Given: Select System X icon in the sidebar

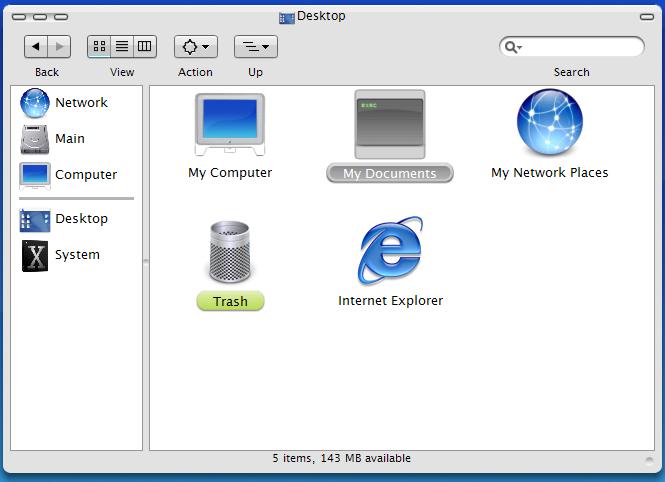Looking at the screenshot, I should 35,256.
